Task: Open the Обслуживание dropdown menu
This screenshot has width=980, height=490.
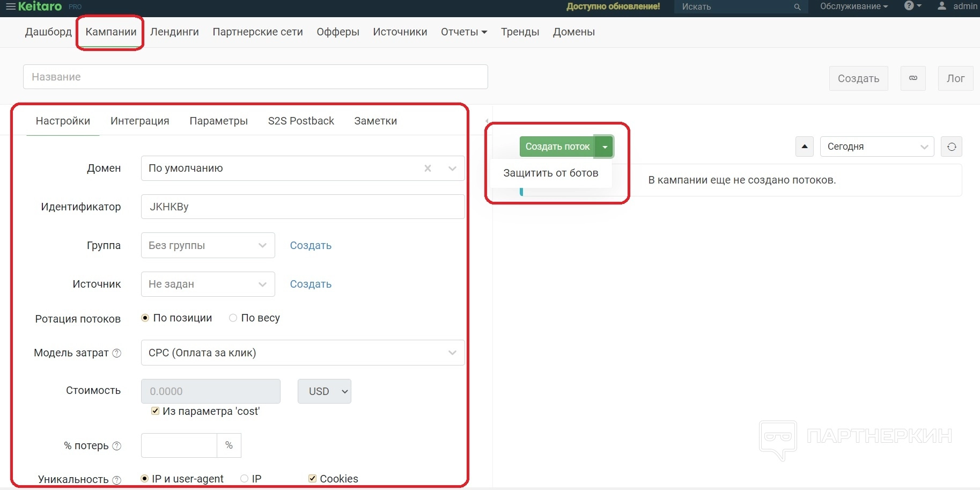Action: tap(854, 6)
